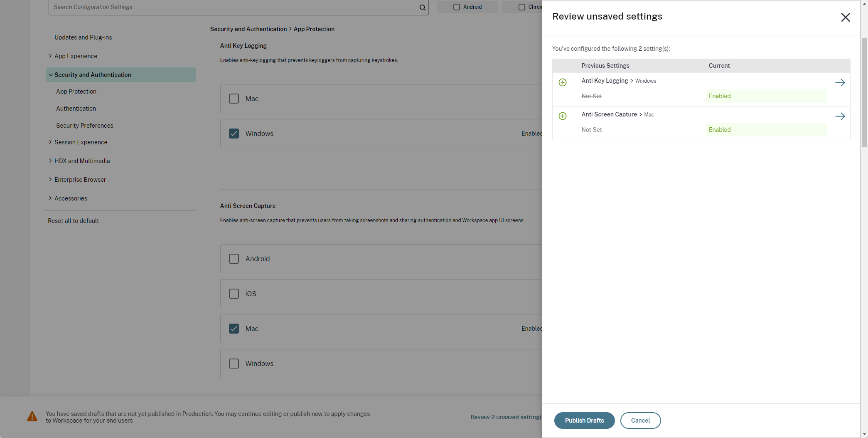The width and height of the screenshot is (868, 438).
Task: Click the plus icon beside Anti Screen Capture
Action: (x=563, y=116)
